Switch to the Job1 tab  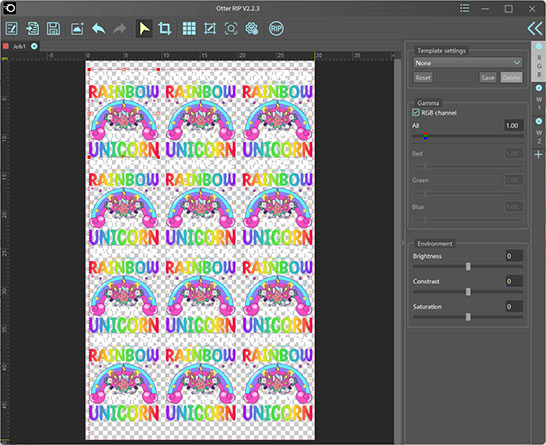(19, 46)
